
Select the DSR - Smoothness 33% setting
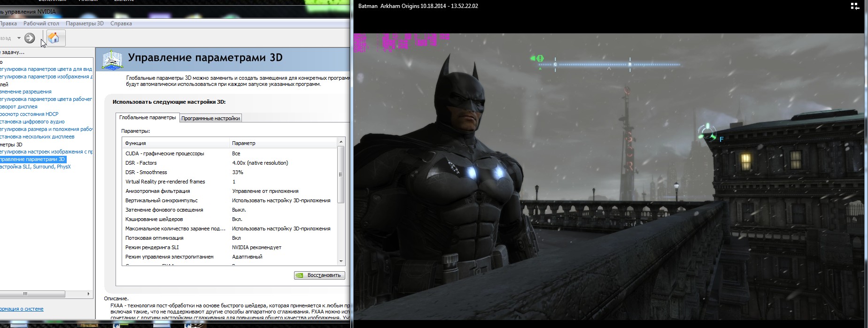pyautogui.click(x=237, y=172)
